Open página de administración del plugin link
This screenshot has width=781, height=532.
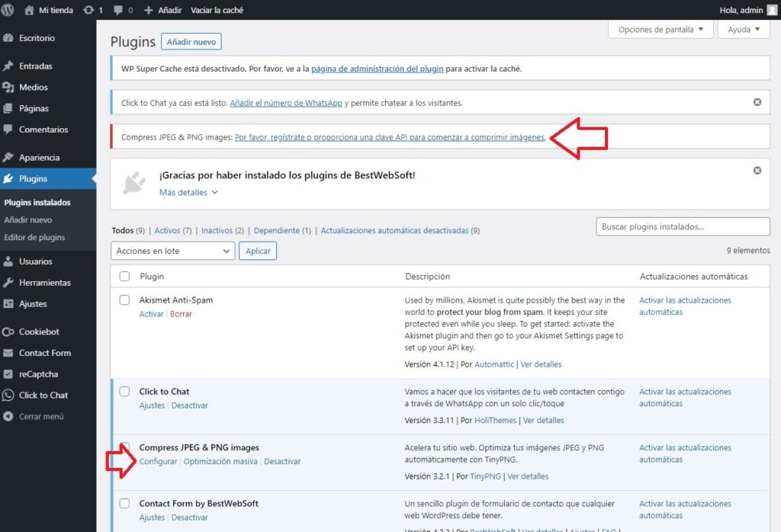click(377, 69)
